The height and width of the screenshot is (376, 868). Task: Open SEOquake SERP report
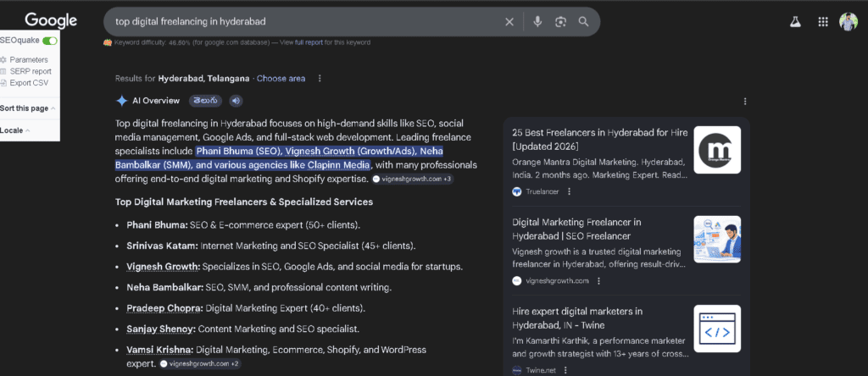click(31, 71)
